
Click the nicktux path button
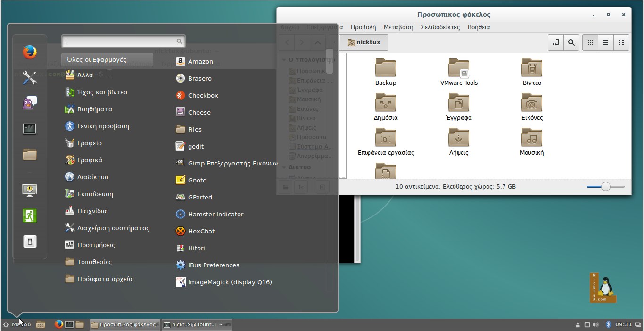tap(363, 42)
